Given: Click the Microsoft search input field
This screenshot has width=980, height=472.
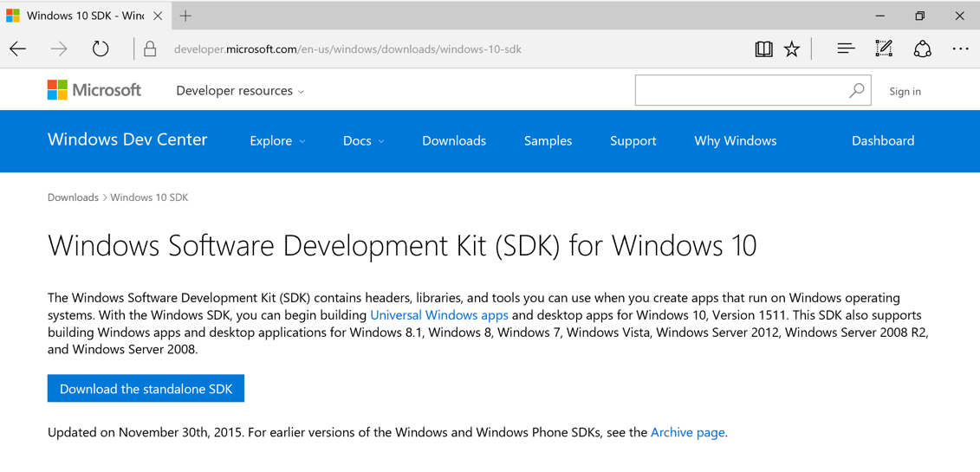Looking at the screenshot, I should (x=741, y=90).
